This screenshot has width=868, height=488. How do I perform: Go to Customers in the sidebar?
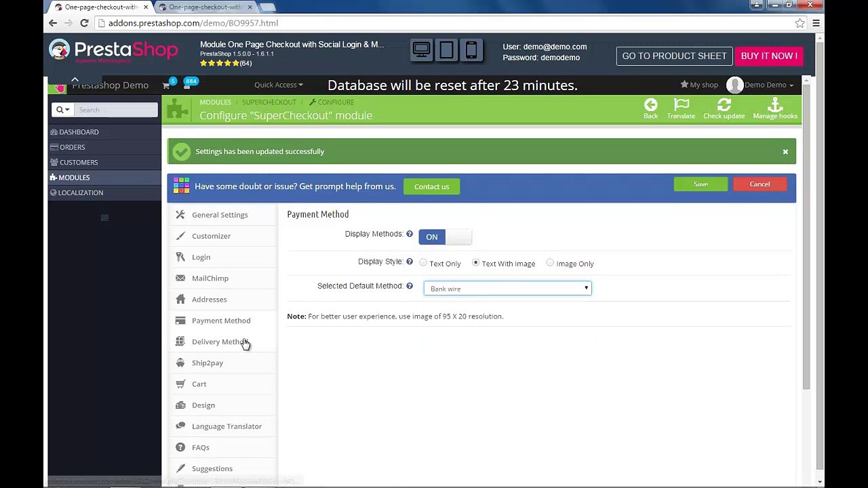pos(104,163)
